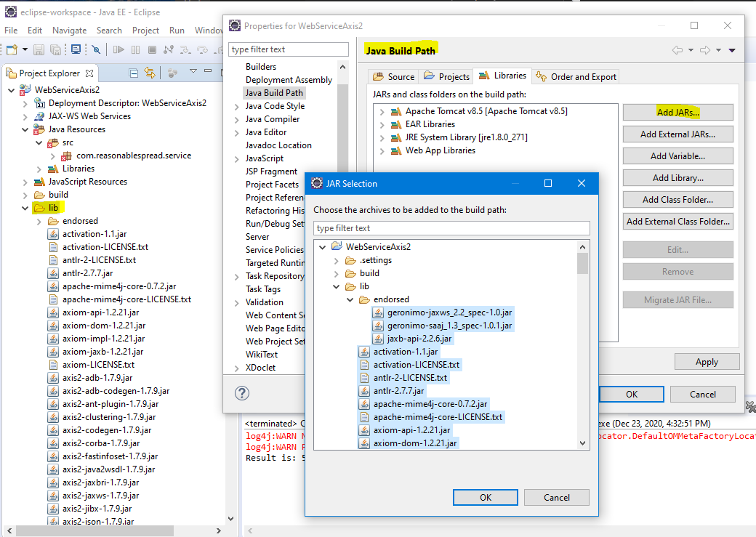Collapse endorsed folder in JAR Selection
This screenshot has height=537, width=756.
click(350, 299)
